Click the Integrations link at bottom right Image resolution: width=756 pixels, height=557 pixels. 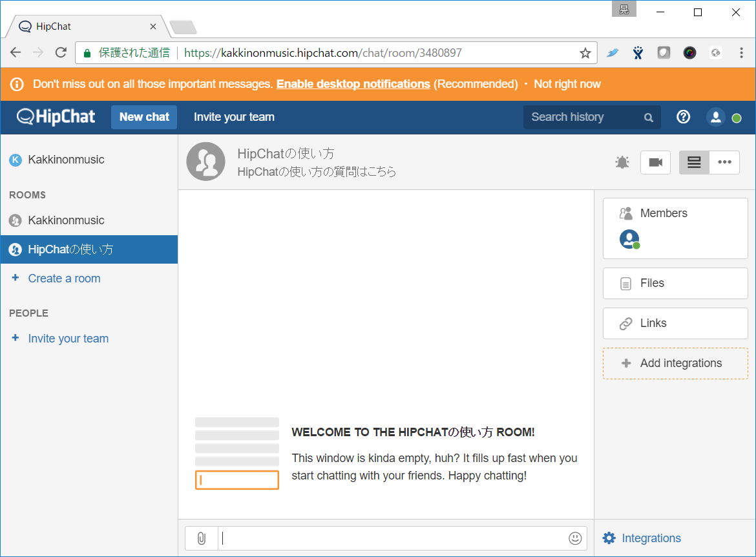pos(651,538)
